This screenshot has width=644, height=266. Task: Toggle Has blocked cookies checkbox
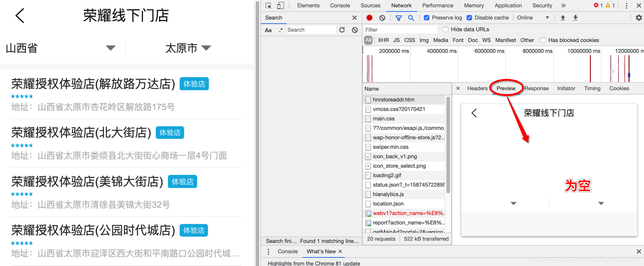coord(543,40)
